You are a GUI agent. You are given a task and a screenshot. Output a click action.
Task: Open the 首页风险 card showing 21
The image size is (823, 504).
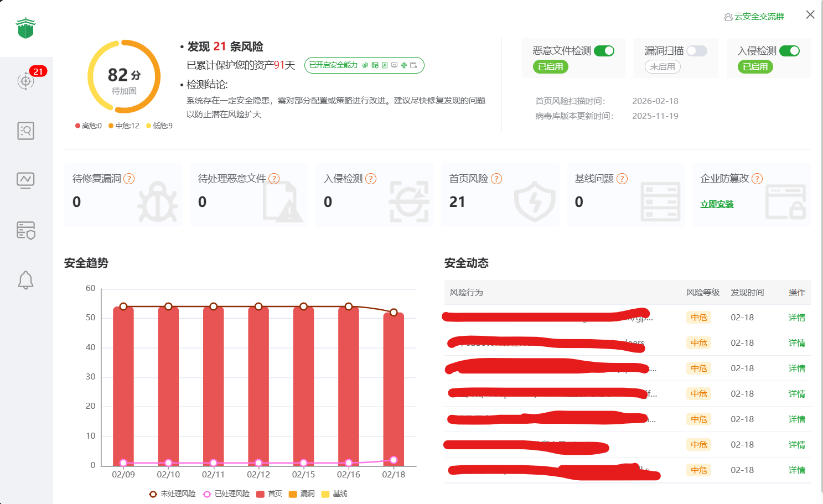[500, 195]
